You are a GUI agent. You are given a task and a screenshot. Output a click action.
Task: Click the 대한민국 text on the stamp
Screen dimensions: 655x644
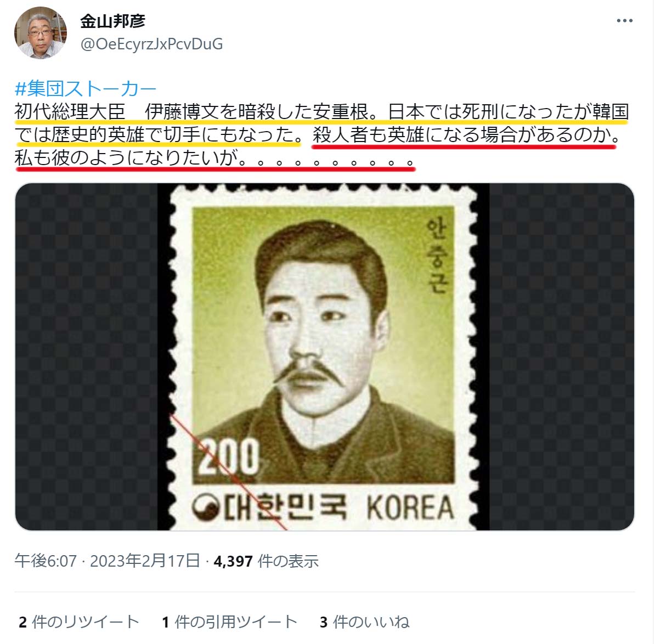coord(285,507)
